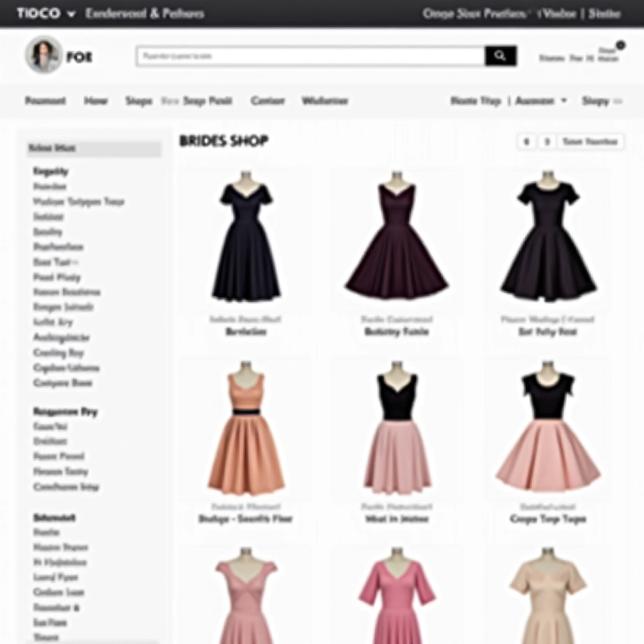Screen dimensions: 644x644
Task: Click the magnifying glass search button
Action: (x=501, y=56)
